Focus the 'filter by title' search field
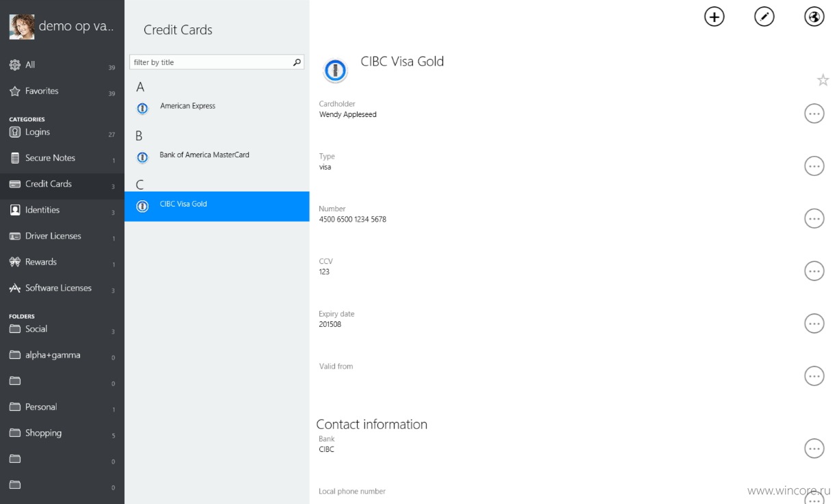 [x=217, y=62]
